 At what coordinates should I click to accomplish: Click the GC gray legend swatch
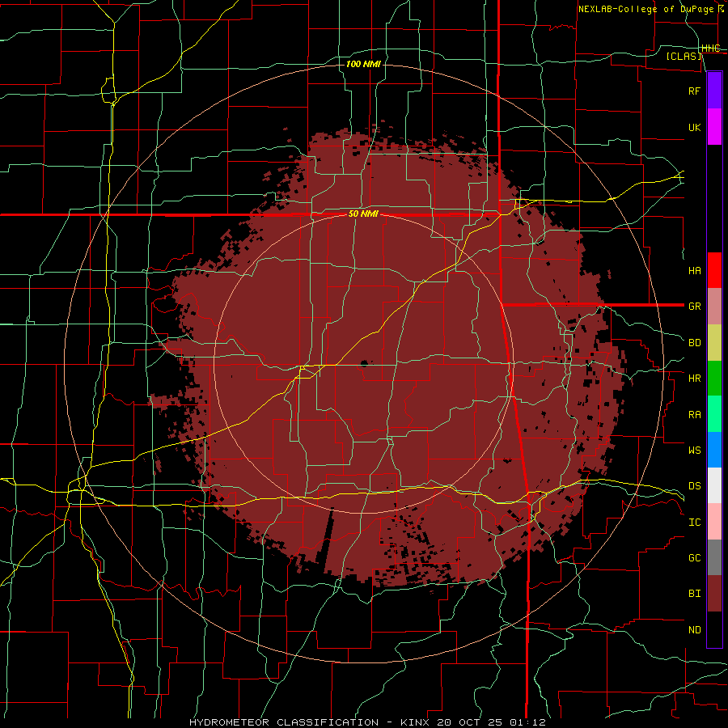(x=714, y=557)
